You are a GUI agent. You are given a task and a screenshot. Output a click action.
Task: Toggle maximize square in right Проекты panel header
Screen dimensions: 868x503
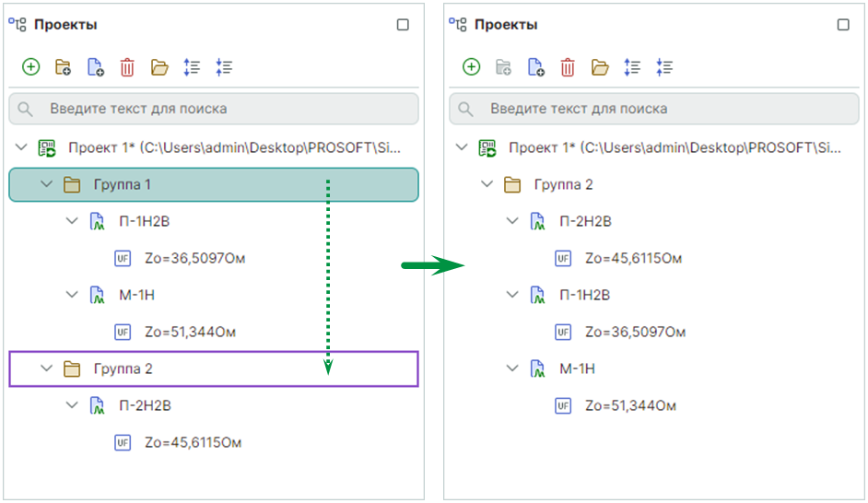(x=843, y=25)
